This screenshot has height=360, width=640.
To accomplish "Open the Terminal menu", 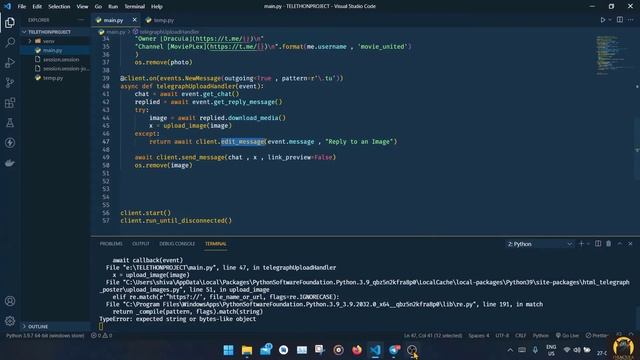I will 135,7.
